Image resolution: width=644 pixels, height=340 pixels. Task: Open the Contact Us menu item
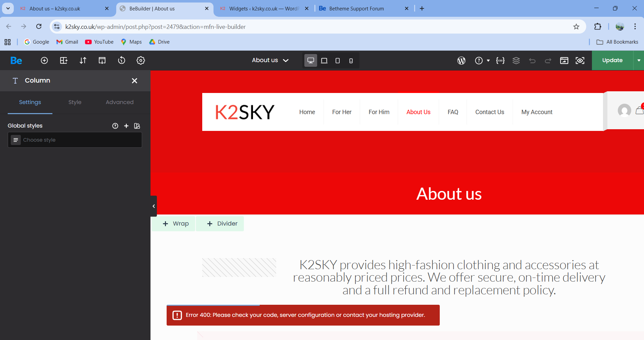tap(489, 112)
